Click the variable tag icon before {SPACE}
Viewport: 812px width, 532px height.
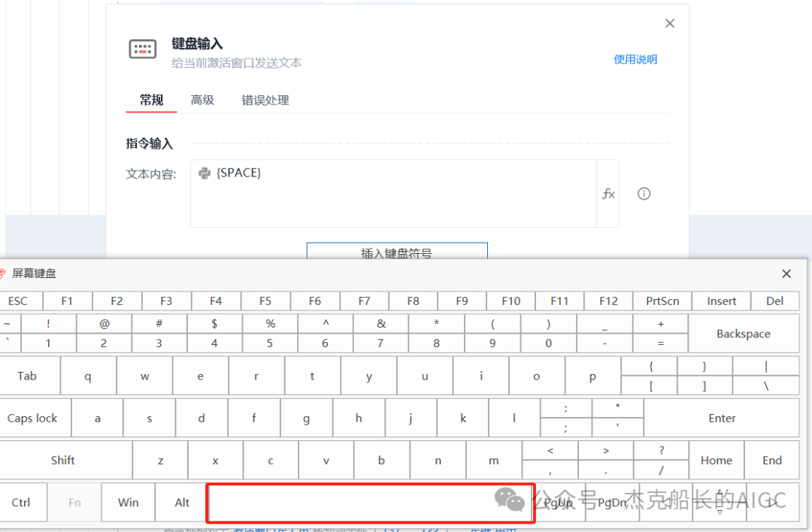pos(205,172)
